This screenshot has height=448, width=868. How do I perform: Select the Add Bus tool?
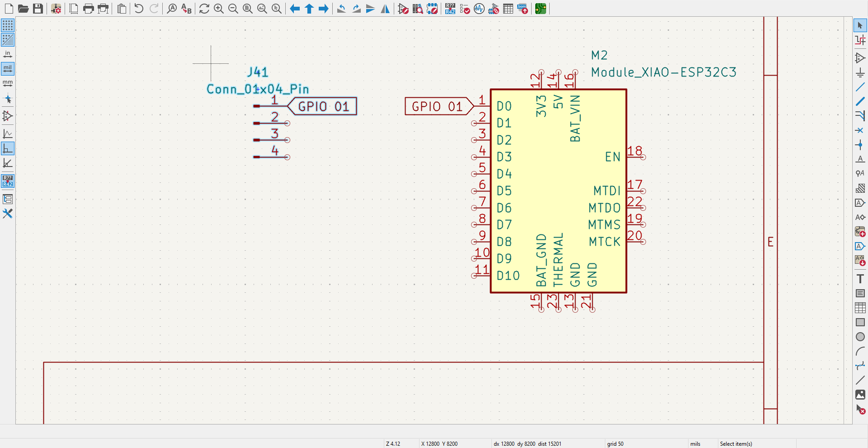click(x=860, y=101)
